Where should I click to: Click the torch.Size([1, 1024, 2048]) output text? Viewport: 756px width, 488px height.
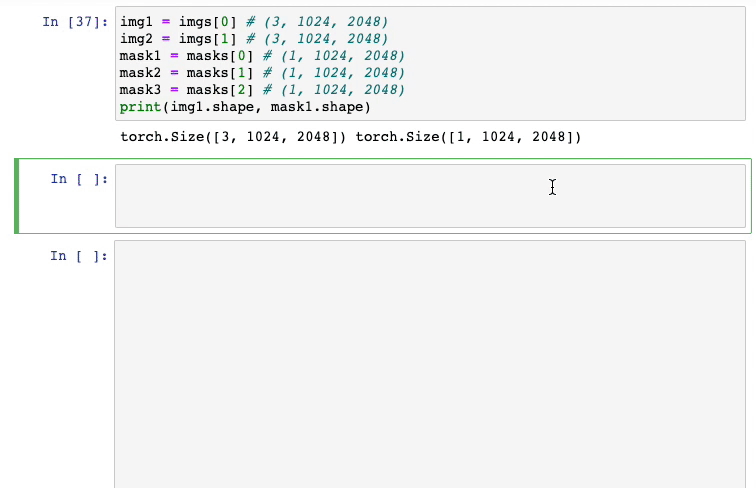pos(468,137)
